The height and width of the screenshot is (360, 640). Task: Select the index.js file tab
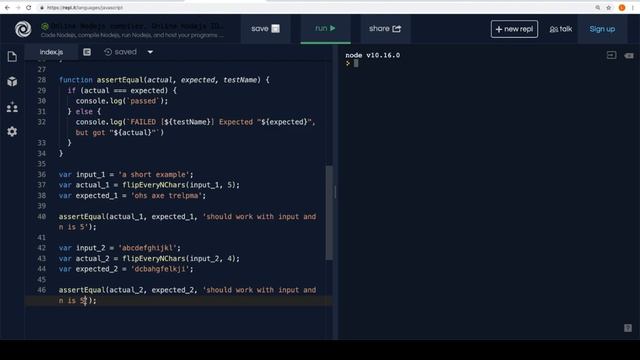(51, 52)
